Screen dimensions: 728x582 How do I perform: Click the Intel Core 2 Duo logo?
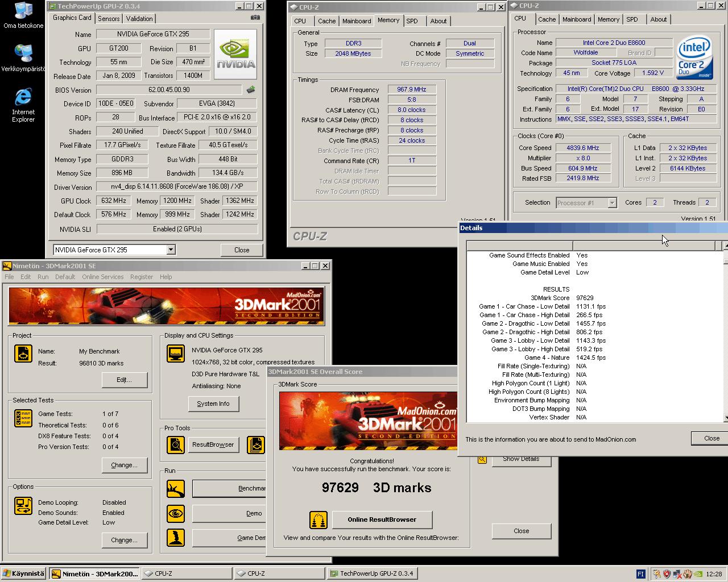[694, 59]
